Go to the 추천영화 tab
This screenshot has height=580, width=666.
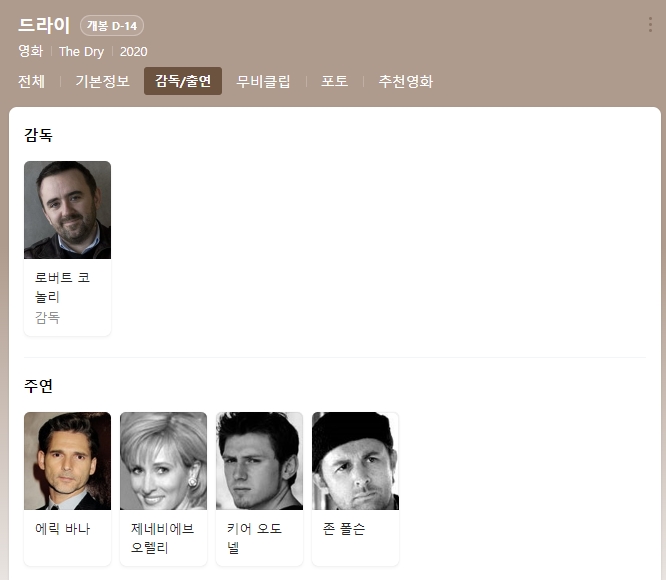[x=406, y=81]
